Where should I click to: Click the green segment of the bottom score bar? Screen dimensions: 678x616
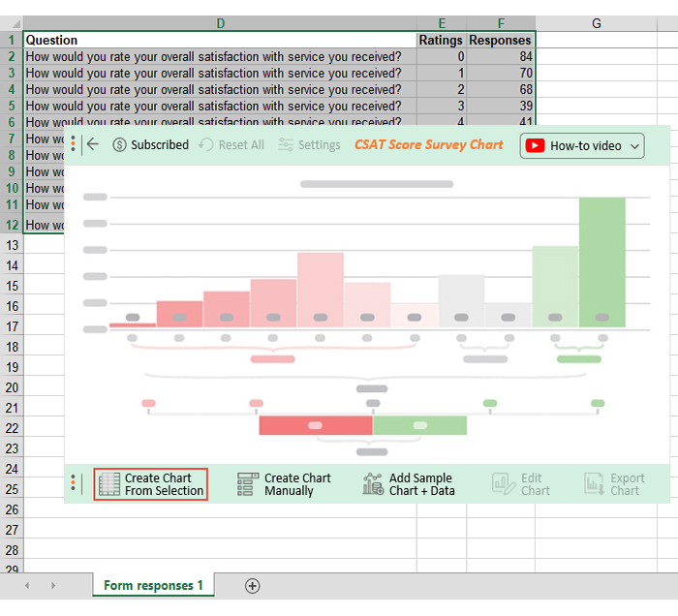419,425
